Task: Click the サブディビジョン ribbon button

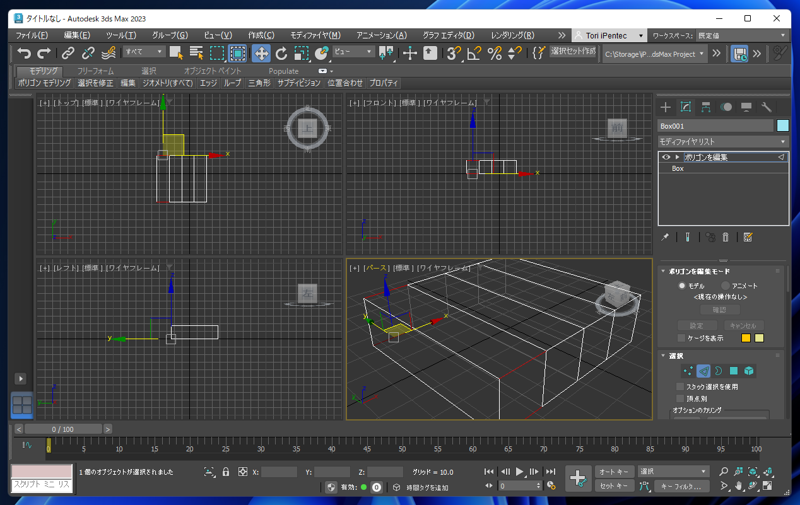Action: 298,83
